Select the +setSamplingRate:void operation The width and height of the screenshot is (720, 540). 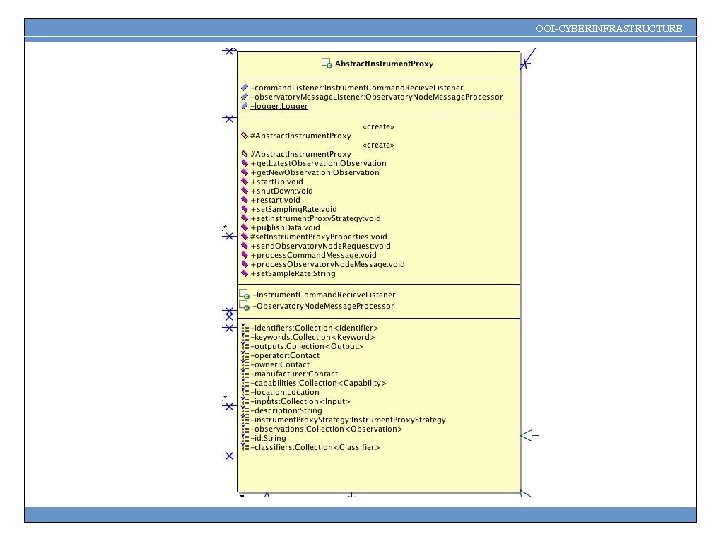(x=293, y=209)
